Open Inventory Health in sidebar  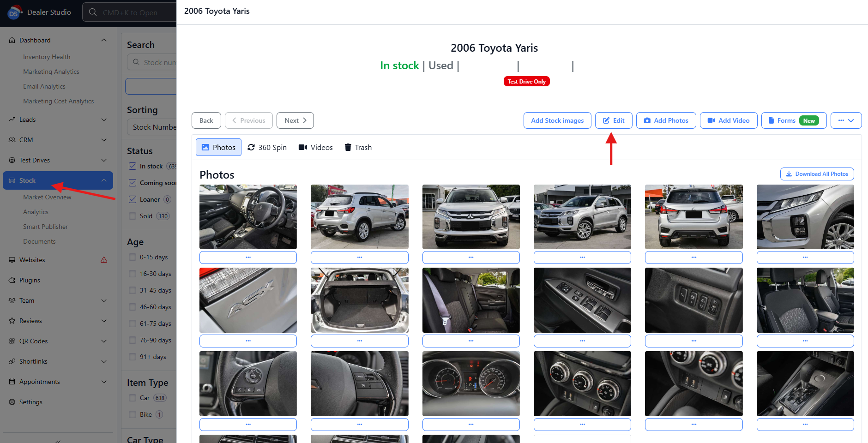(x=47, y=57)
